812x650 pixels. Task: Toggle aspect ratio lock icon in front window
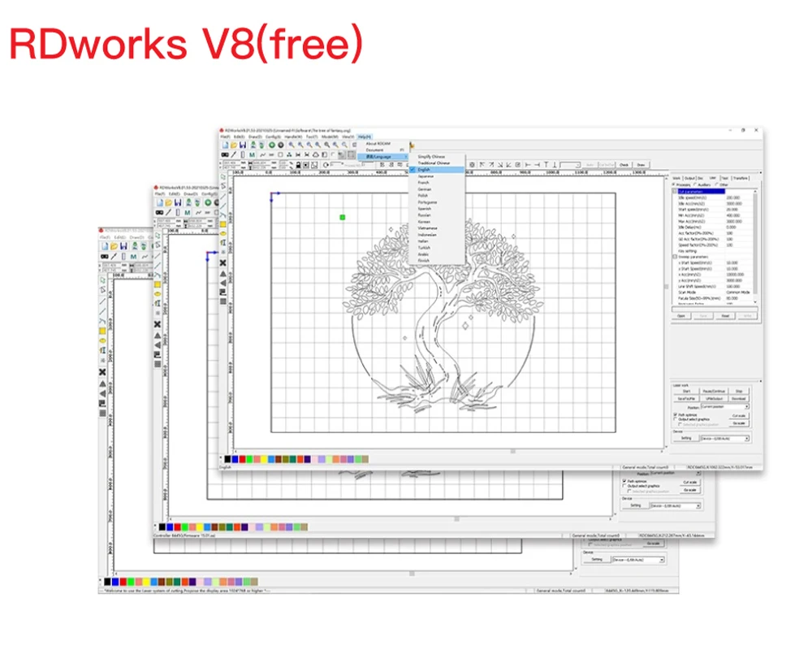click(298, 165)
